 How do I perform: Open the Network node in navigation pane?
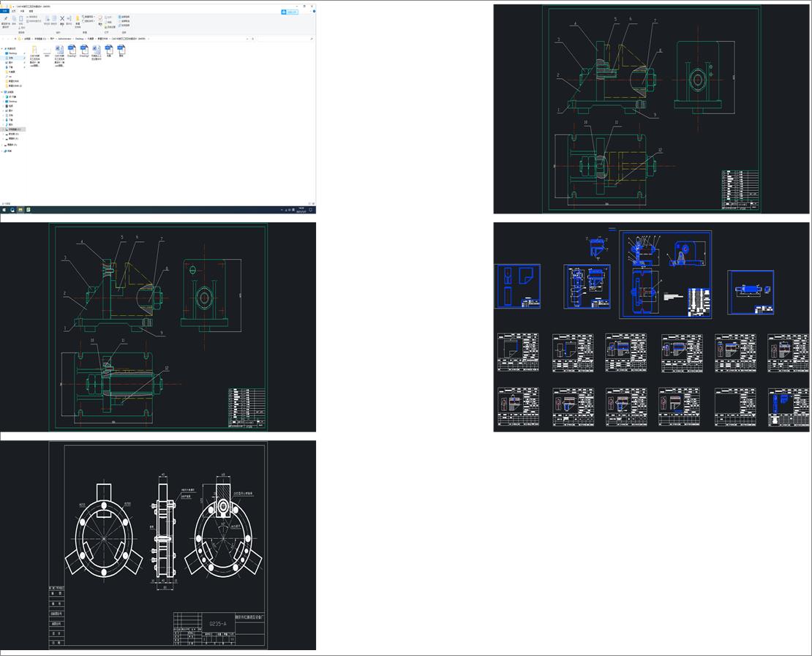tap(7, 151)
